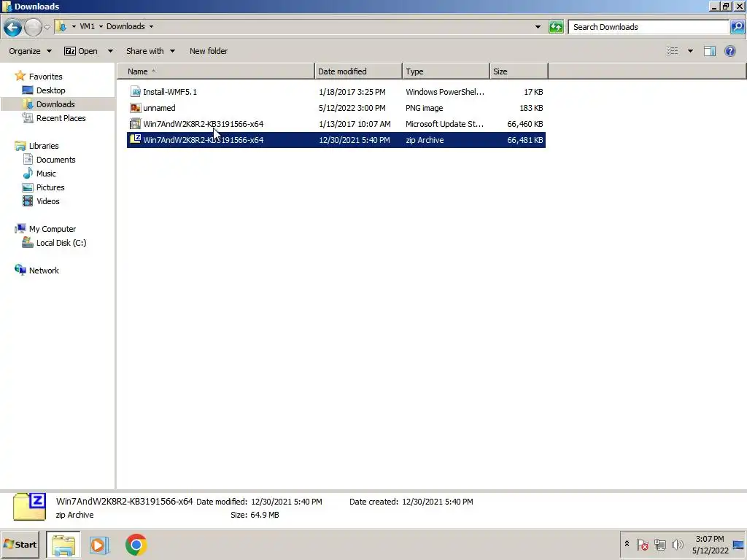Click the zip archive thumbnail in details pane
This screenshot has width=747, height=560.
click(x=29, y=507)
